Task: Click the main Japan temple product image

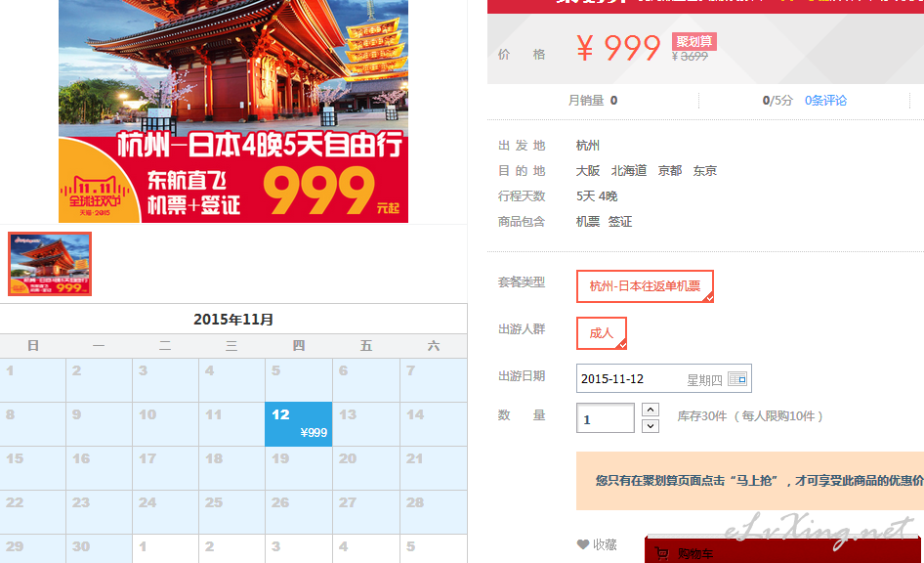Action: pos(233,111)
